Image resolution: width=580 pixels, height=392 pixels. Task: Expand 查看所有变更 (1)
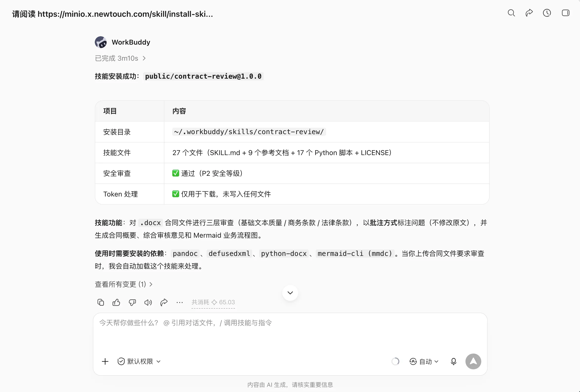pos(124,284)
